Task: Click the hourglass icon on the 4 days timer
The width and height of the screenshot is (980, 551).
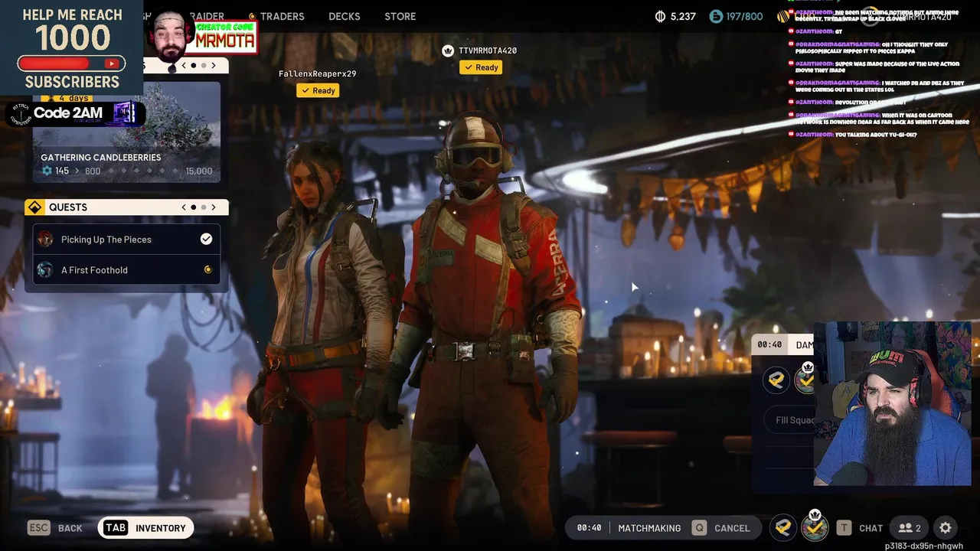Action: pos(51,99)
